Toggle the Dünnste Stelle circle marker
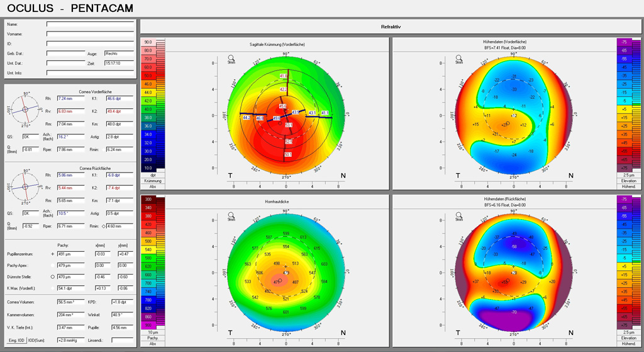The image size is (644, 352). [52, 276]
